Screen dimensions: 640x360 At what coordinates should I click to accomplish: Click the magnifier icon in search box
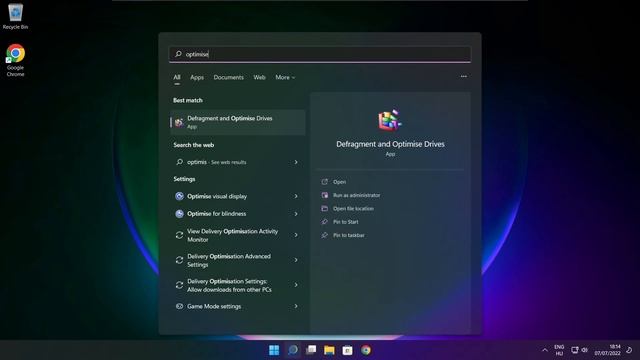pos(178,54)
